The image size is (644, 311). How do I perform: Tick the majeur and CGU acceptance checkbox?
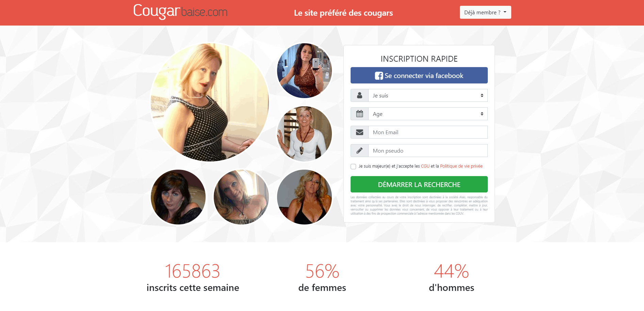tap(353, 167)
